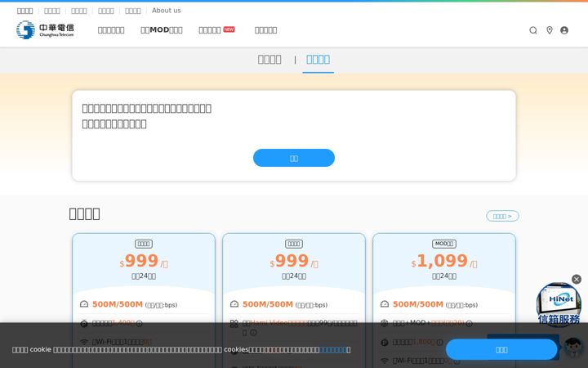Select the active blue underlined tab
The image size is (588, 368).
[318, 60]
